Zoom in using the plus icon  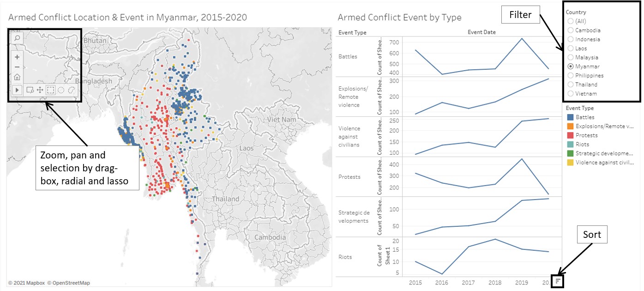[x=17, y=57]
